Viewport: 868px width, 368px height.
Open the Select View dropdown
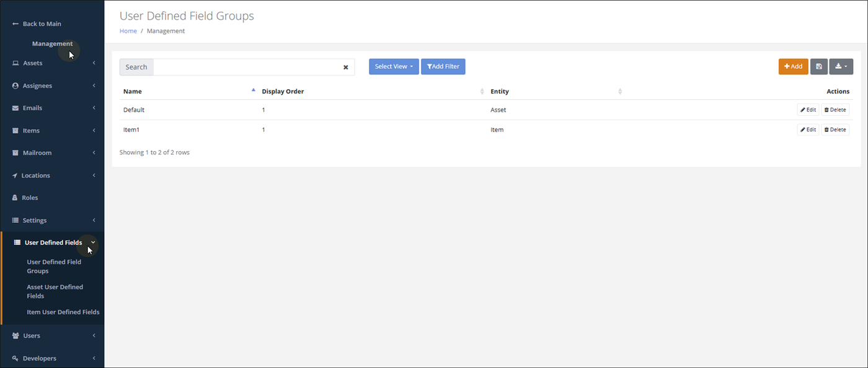[394, 66]
